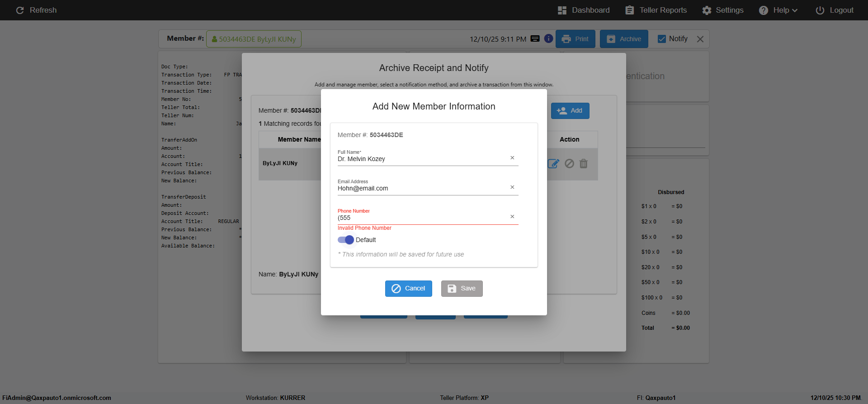Click the blue info icon

coord(548,39)
